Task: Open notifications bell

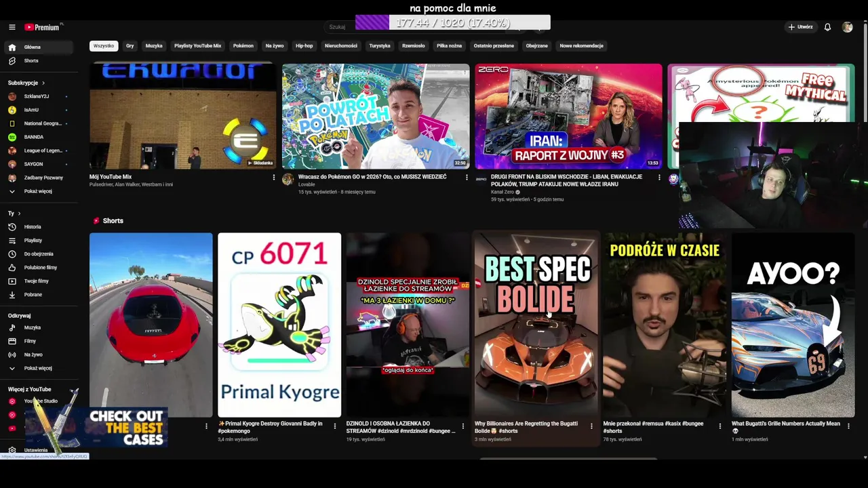Action: point(827,27)
